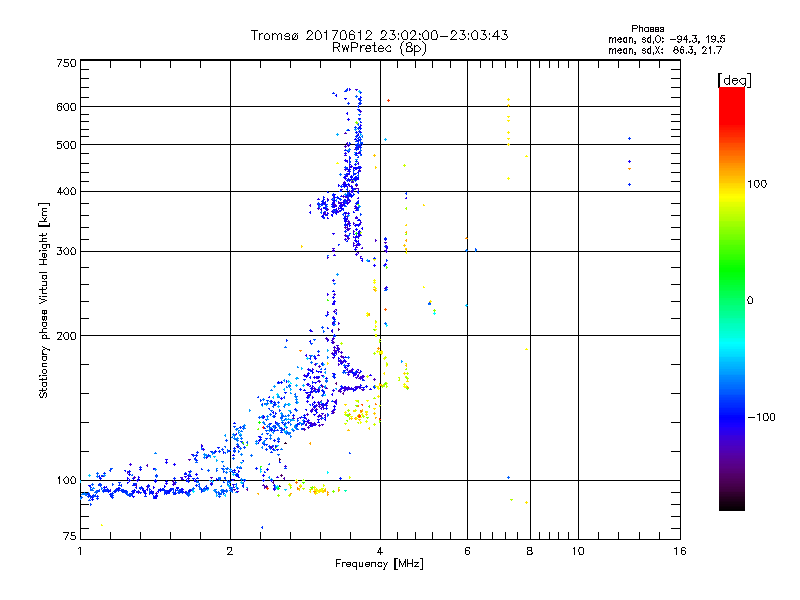Viewport: 800px width, 600px height.
Task: Click the 100 tick on the colorbar
Action: click(760, 184)
